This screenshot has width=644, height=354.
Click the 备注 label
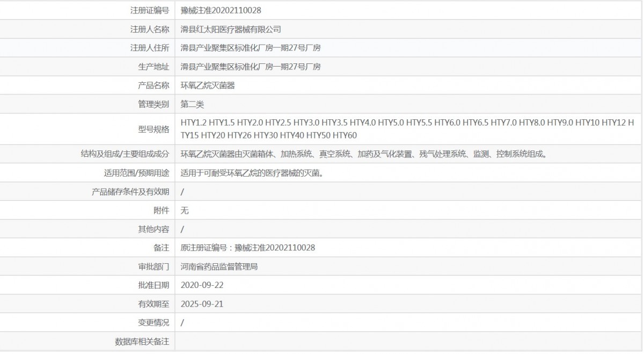pos(162,248)
